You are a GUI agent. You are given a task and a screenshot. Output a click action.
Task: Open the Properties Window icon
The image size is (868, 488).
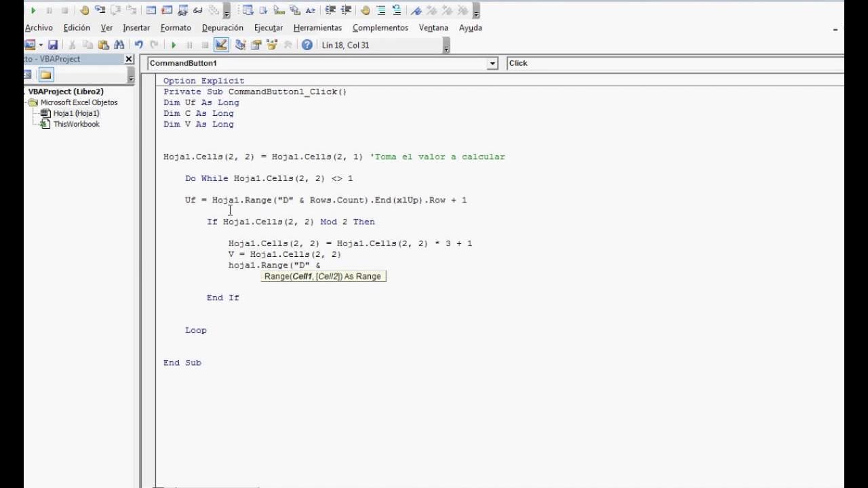[256, 45]
